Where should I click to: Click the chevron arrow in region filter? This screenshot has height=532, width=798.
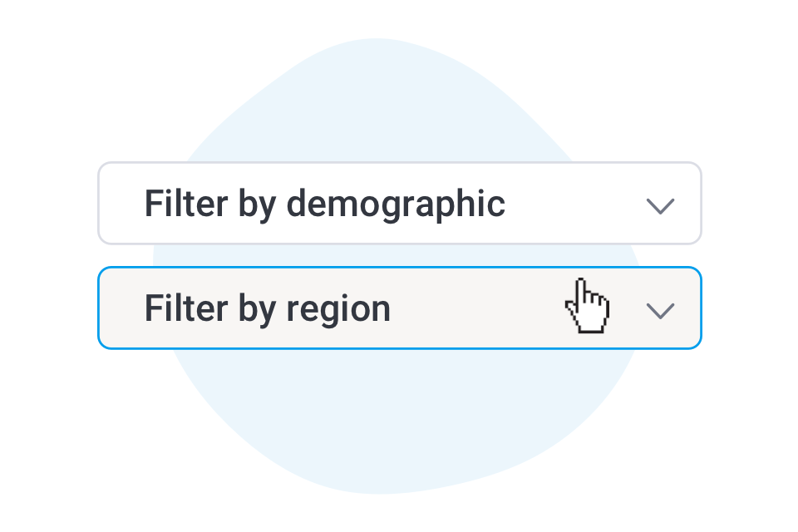click(660, 310)
